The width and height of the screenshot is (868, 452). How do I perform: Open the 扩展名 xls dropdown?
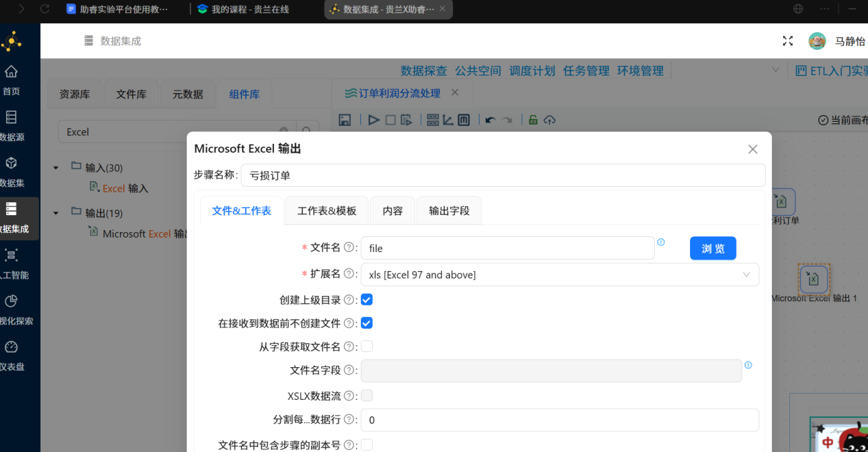tap(560, 275)
